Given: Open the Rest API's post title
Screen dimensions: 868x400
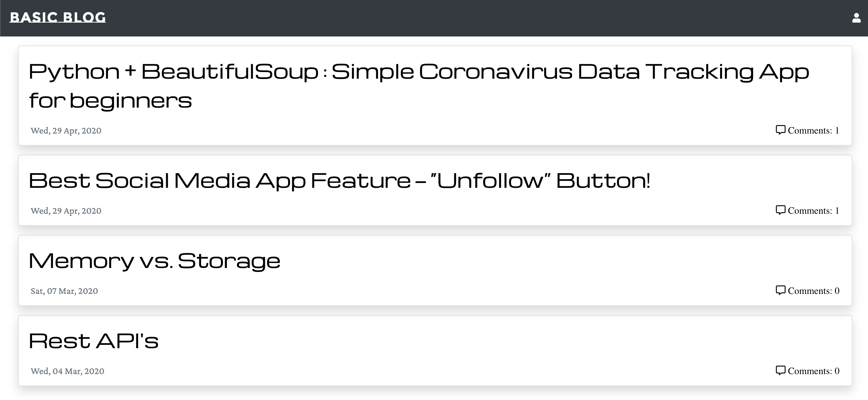Looking at the screenshot, I should tap(94, 341).
